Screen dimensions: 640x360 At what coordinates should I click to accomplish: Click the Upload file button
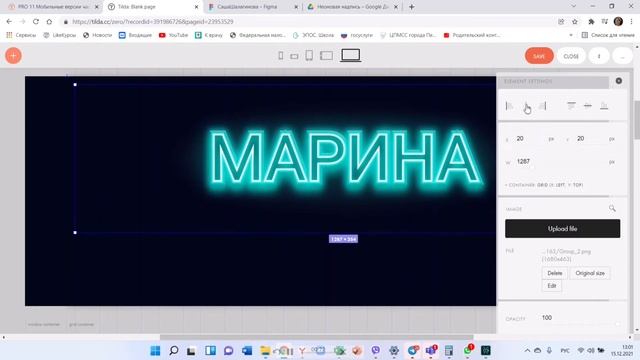click(x=562, y=229)
